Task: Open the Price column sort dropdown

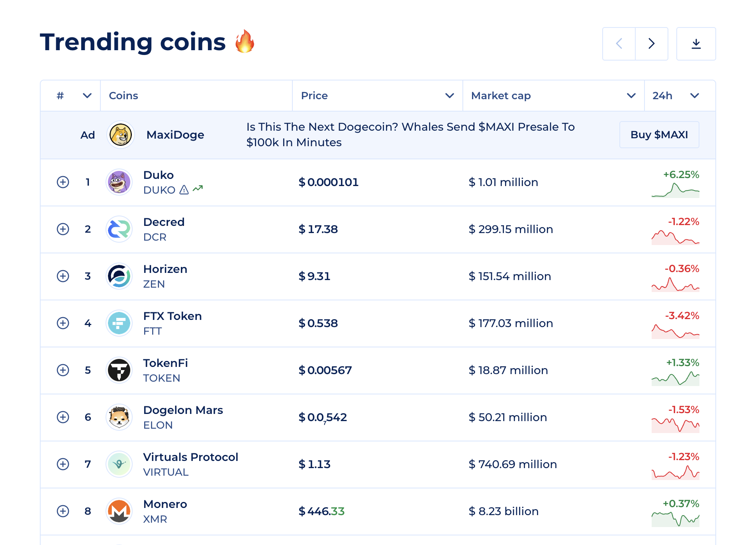Action: 450,96
